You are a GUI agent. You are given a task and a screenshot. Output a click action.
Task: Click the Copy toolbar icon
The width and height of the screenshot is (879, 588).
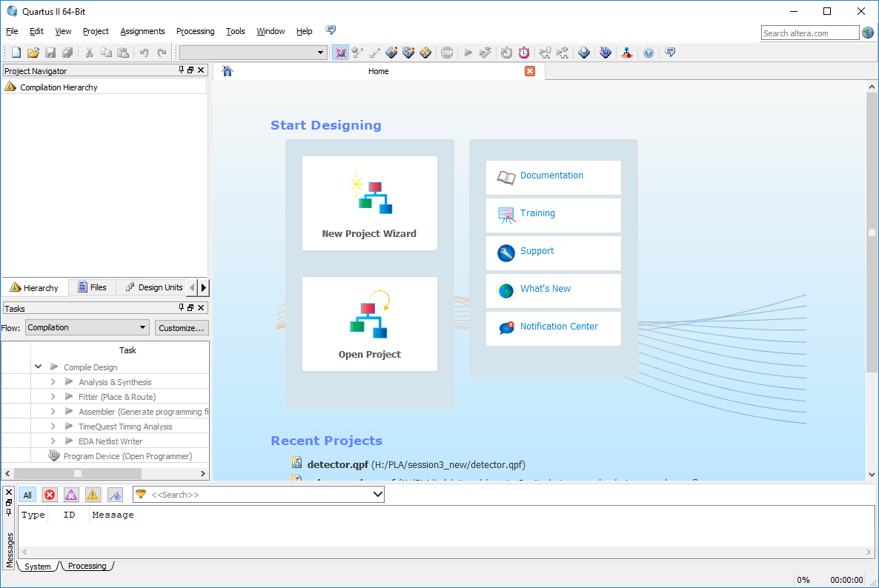[106, 53]
